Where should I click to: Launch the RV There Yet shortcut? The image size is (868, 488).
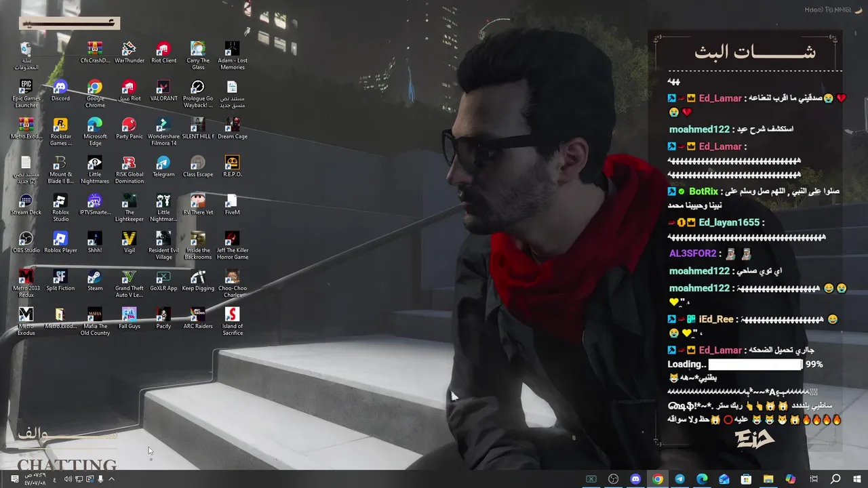point(198,204)
